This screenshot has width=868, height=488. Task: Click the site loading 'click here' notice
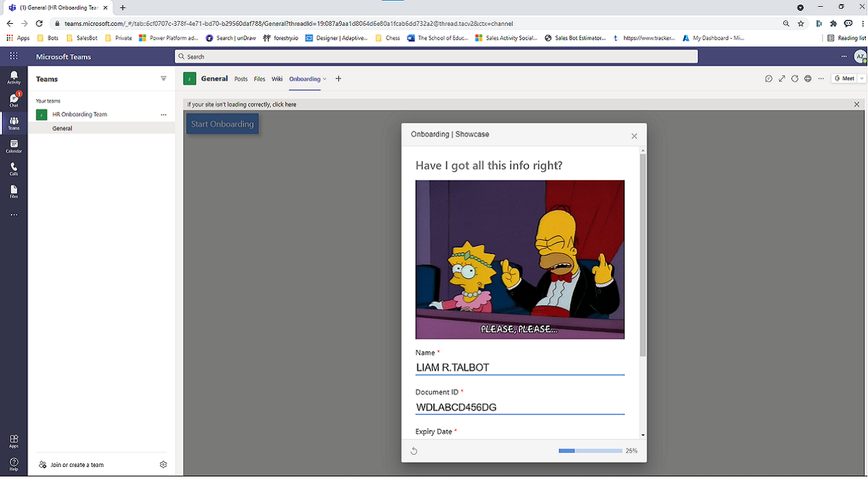tap(284, 104)
